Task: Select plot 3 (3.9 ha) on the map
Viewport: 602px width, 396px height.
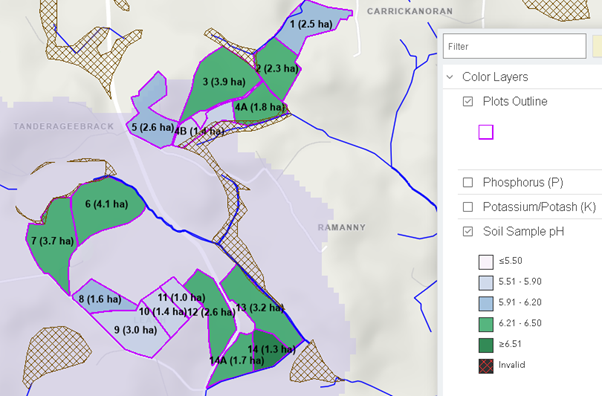Action: [x=224, y=82]
